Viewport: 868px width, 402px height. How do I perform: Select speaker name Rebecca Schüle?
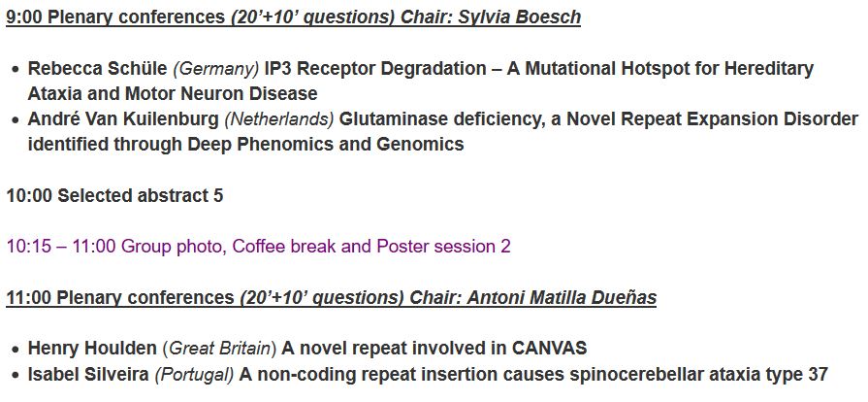98,69
